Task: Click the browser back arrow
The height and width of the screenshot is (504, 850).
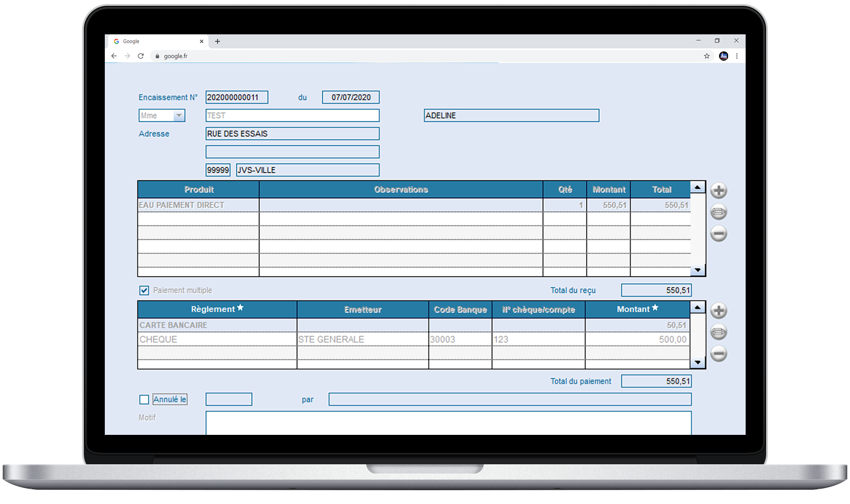Action: coord(114,56)
